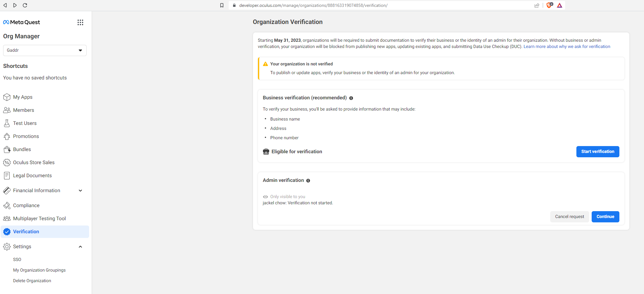Click the Bundles bag icon
644x294 pixels.
coord(7,149)
